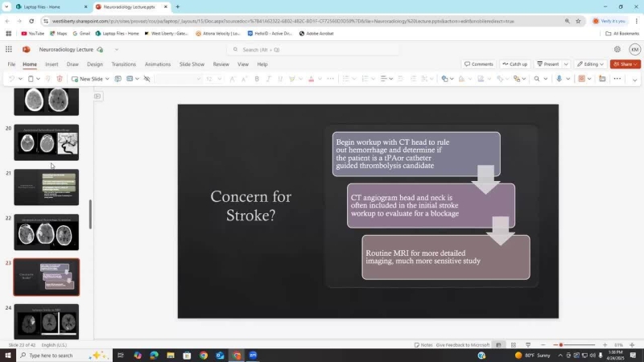Select slide 22 thumbnail
644x362 pixels.
pos(46,233)
